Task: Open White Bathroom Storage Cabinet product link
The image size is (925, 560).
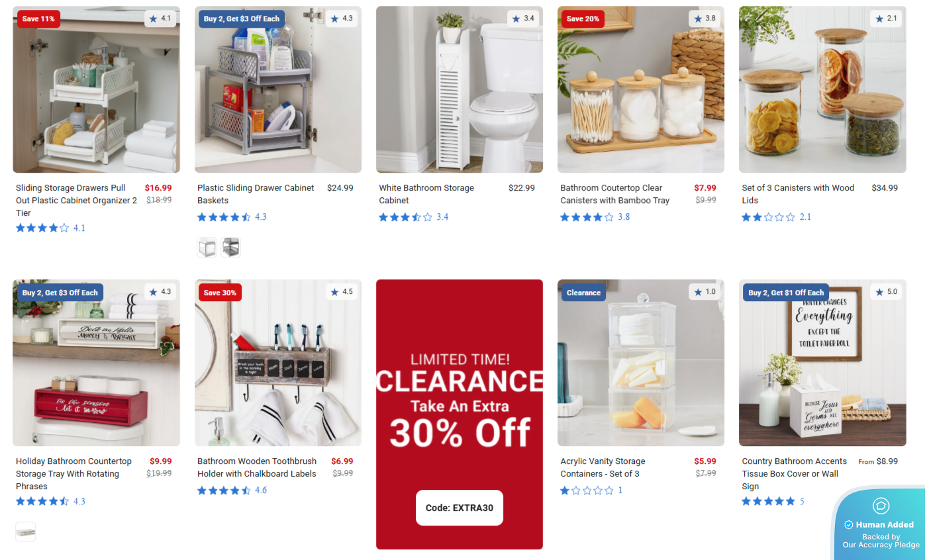Action: [426, 194]
